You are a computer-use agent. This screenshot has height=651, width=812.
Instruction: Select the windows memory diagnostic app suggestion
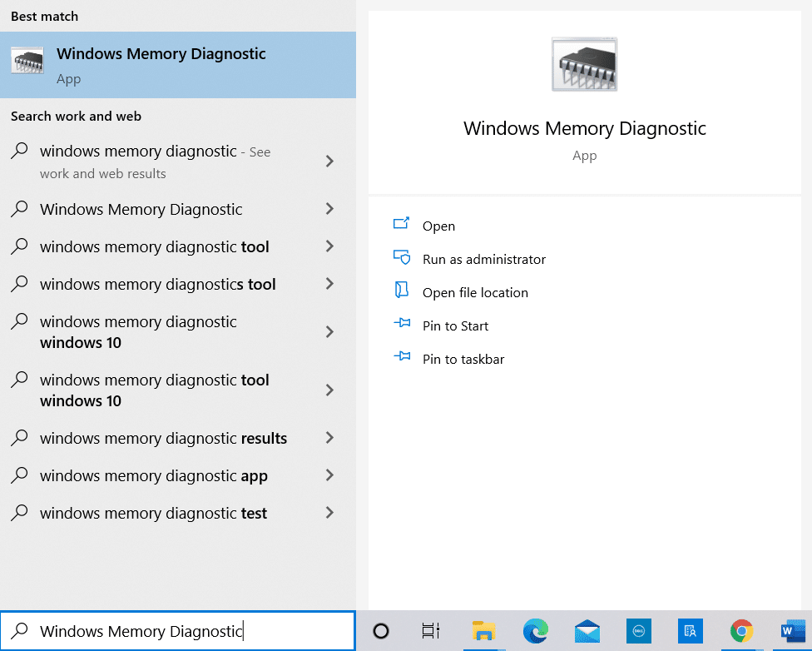(153, 475)
